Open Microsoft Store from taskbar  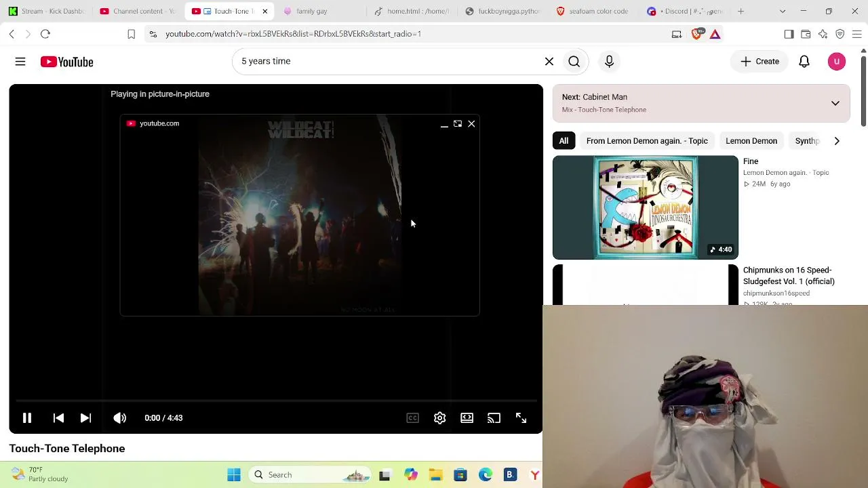tap(460, 475)
